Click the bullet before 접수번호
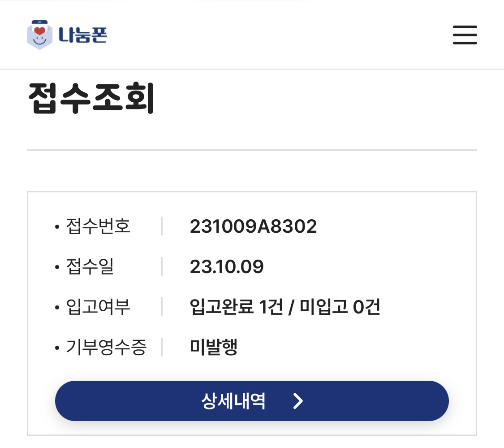504x448 pixels. (57, 227)
